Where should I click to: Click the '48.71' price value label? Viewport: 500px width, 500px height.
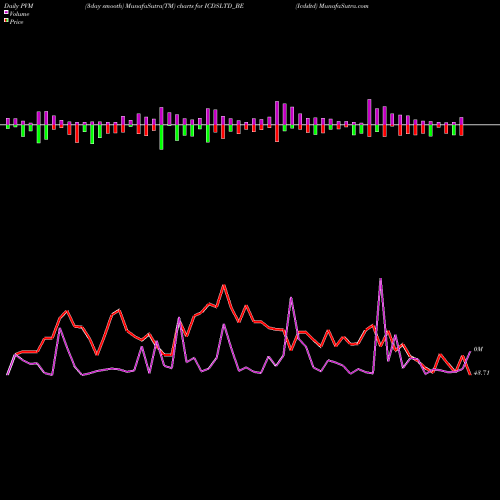tap(481, 373)
